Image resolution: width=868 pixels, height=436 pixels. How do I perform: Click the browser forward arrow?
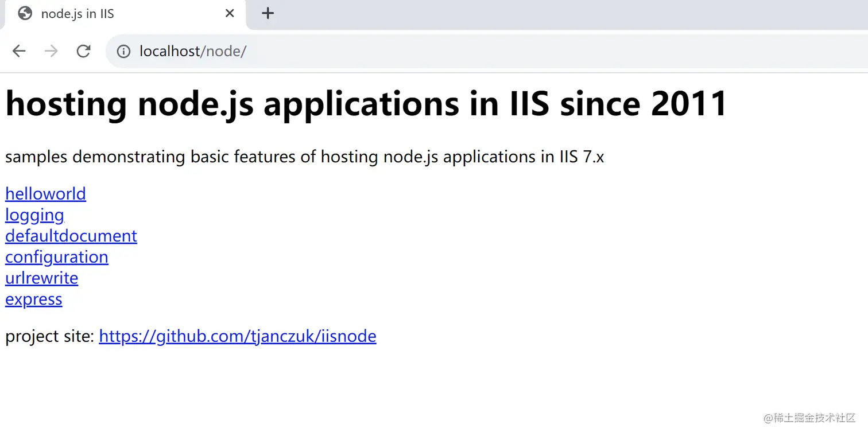(x=51, y=51)
